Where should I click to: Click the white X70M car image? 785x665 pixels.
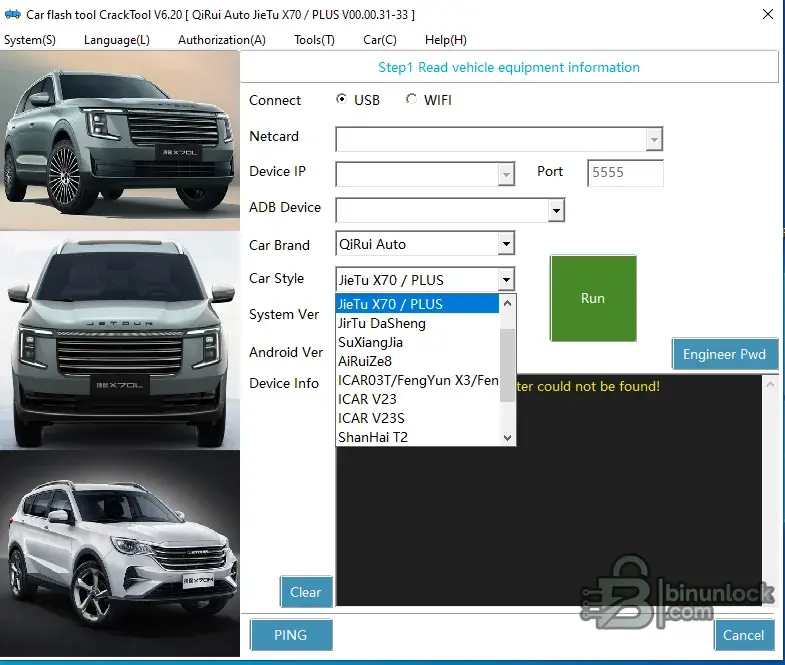[120, 553]
